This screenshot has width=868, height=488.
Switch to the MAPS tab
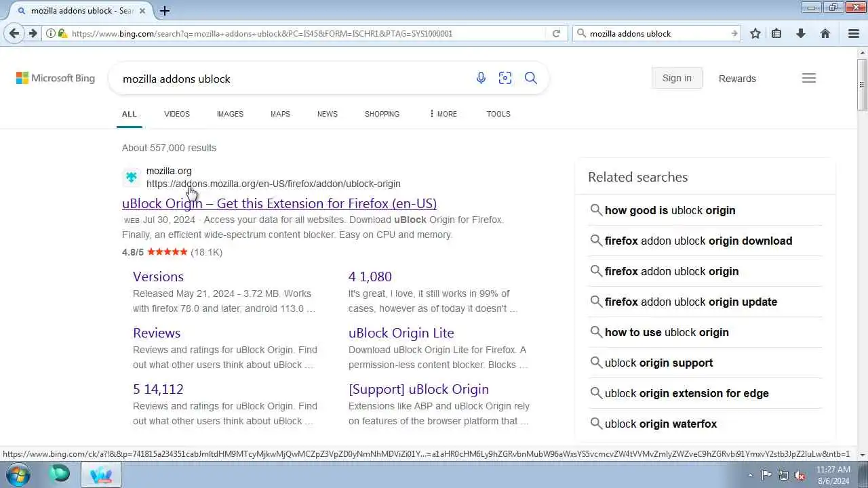tap(280, 114)
